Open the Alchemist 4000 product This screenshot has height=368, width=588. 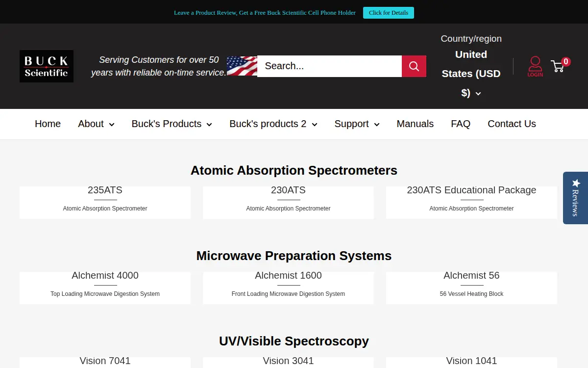[x=105, y=288]
